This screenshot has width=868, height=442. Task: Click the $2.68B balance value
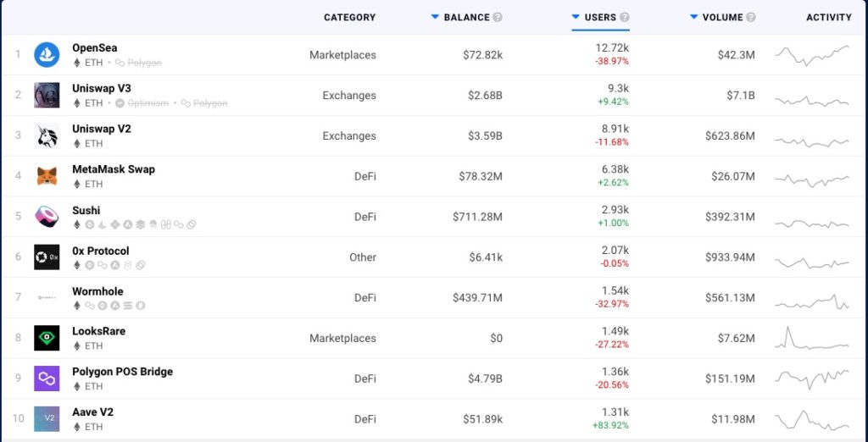(x=485, y=95)
